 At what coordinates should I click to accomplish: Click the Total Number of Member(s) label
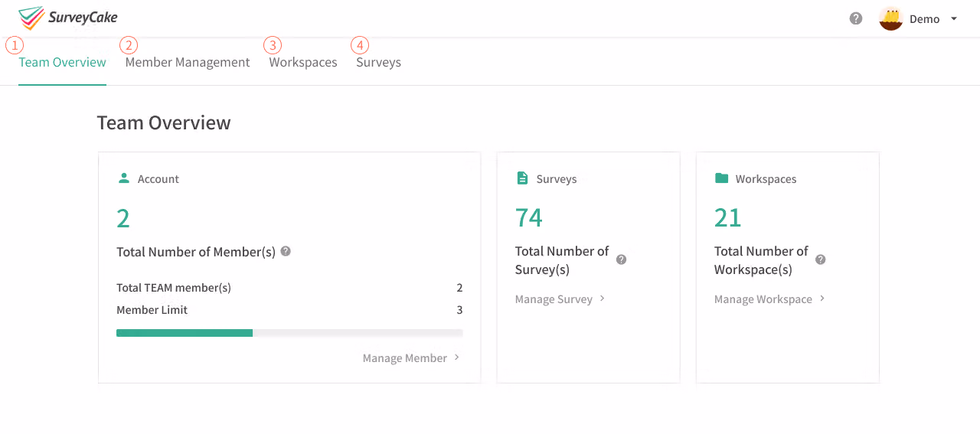coord(196,252)
